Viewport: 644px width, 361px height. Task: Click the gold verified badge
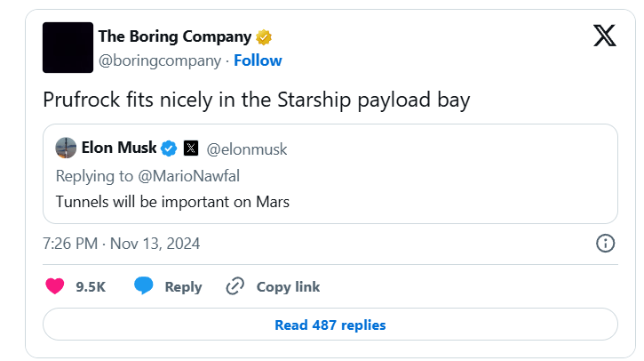(x=264, y=37)
